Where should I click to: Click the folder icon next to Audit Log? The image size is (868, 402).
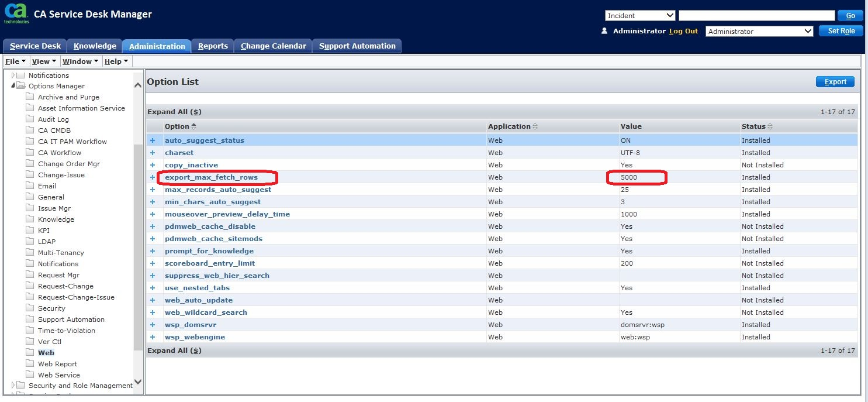coord(30,119)
